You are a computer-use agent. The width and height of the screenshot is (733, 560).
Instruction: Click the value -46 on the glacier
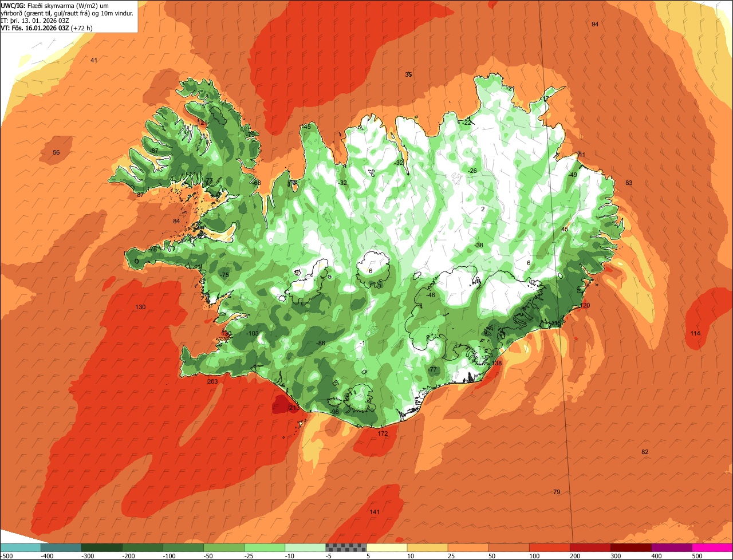(x=430, y=295)
